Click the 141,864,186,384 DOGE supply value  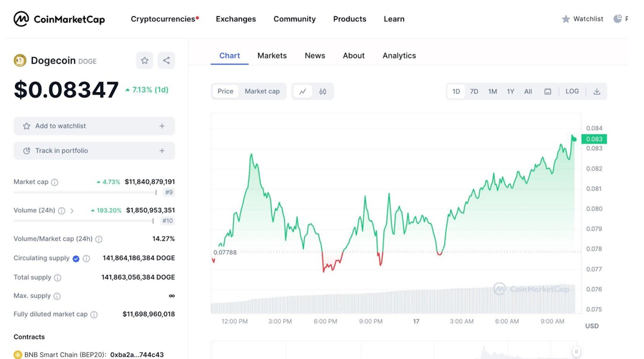point(139,258)
